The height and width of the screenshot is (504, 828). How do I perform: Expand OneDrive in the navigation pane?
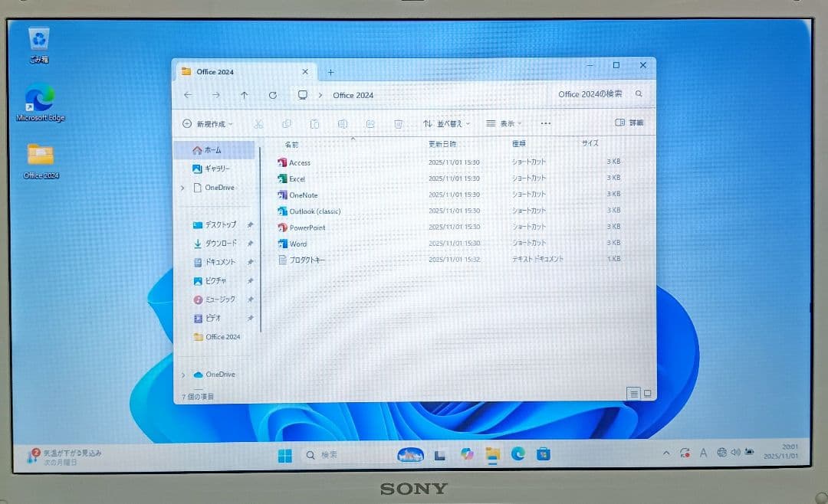pos(182,188)
